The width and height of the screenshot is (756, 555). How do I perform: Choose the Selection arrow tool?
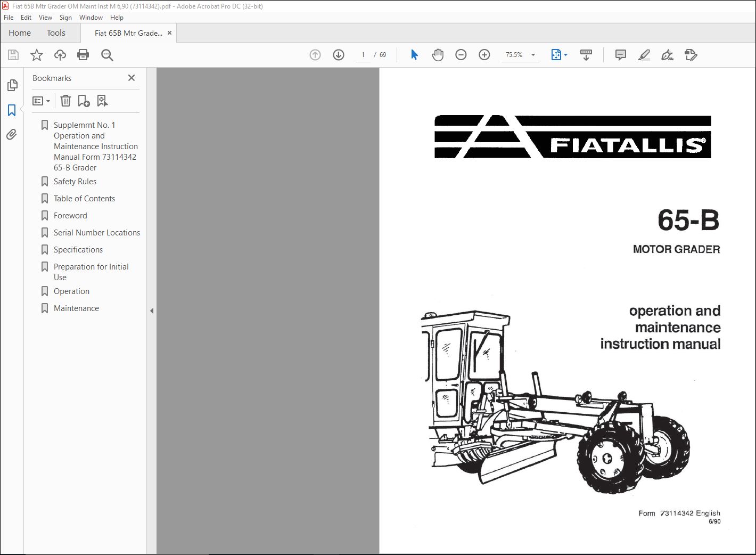[414, 55]
